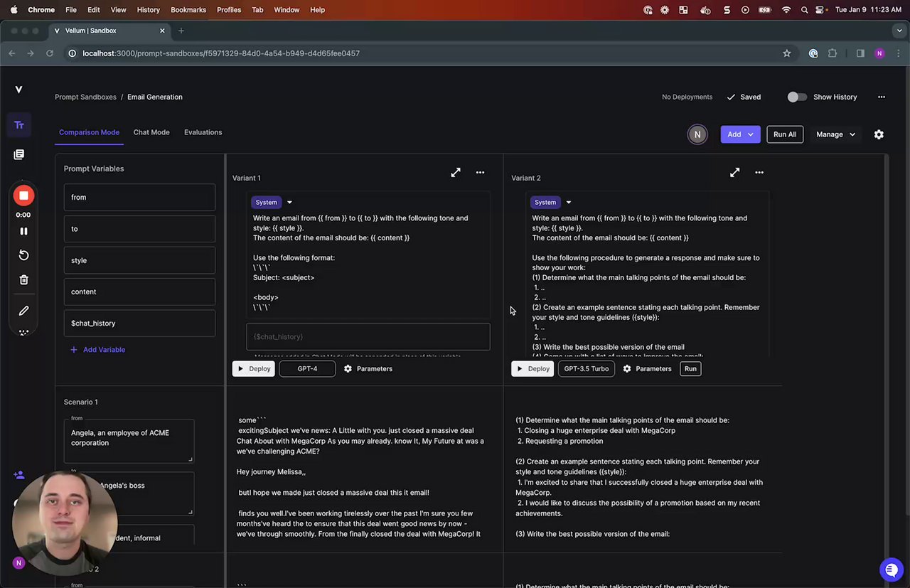Run Variant 2
Screen dimensions: 910x588
click(x=690, y=369)
